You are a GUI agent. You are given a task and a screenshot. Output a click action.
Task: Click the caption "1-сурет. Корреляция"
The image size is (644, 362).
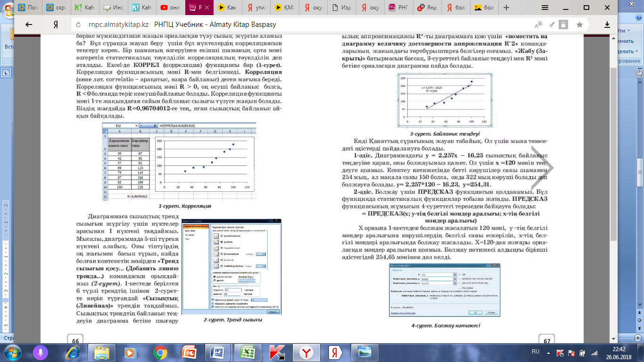[185, 206]
